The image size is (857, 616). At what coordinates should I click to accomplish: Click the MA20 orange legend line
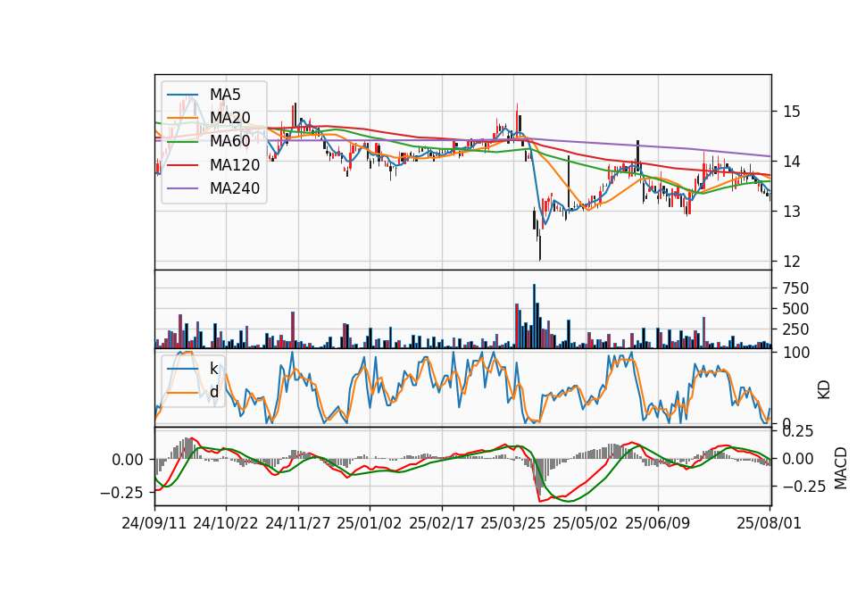[182, 118]
